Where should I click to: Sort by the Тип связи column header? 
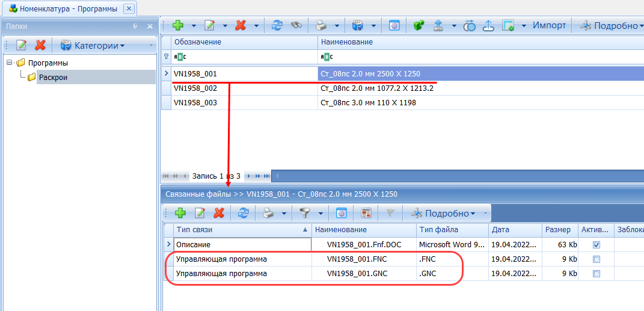pyautogui.click(x=238, y=230)
